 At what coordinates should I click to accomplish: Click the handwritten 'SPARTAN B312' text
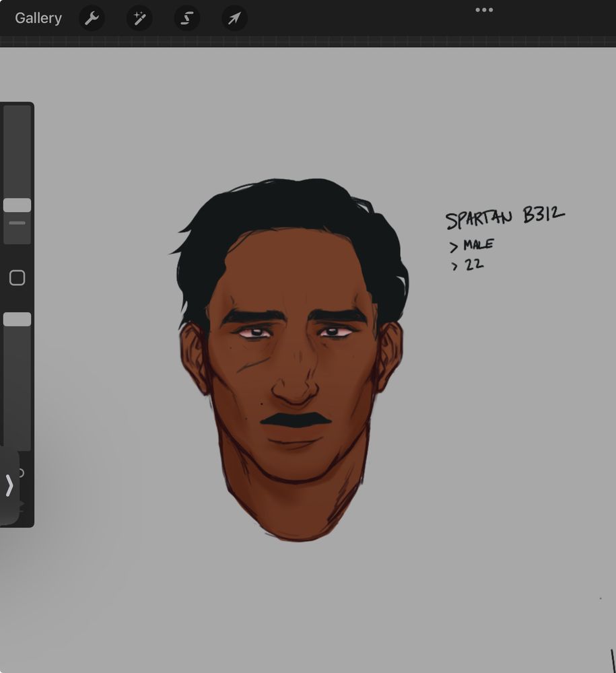point(505,217)
